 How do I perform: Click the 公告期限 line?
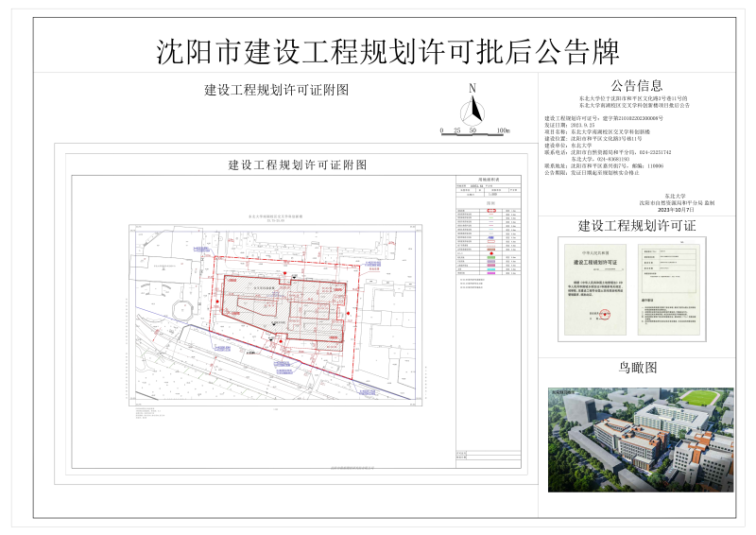(592, 172)
